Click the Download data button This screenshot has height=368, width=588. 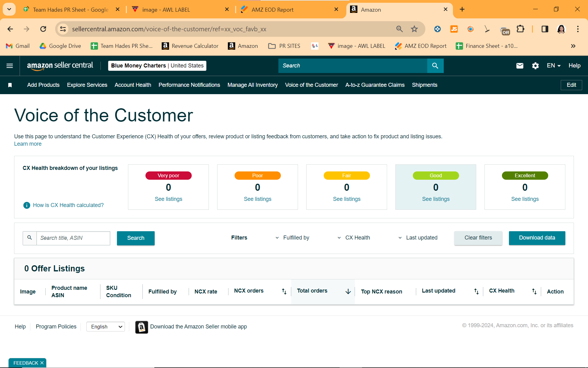click(x=537, y=238)
